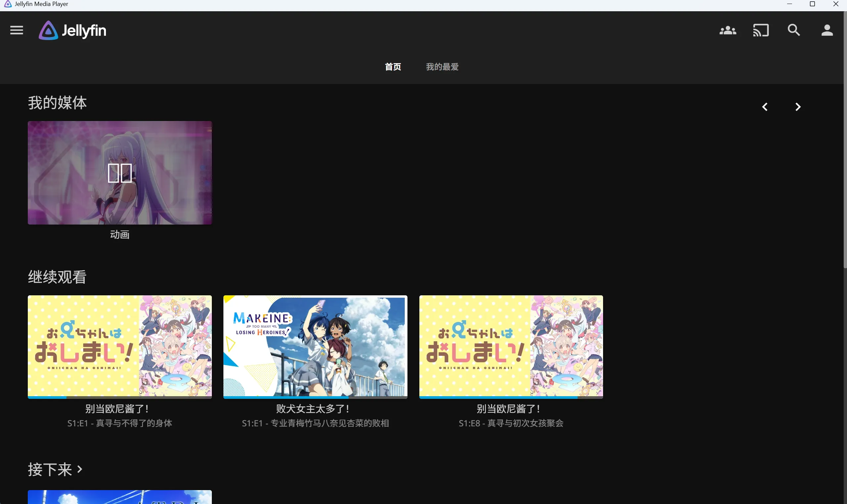The height and width of the screenshot is (504, 847).
Task: Click the 我的媒体 section heading
Action: click(57, 103)
